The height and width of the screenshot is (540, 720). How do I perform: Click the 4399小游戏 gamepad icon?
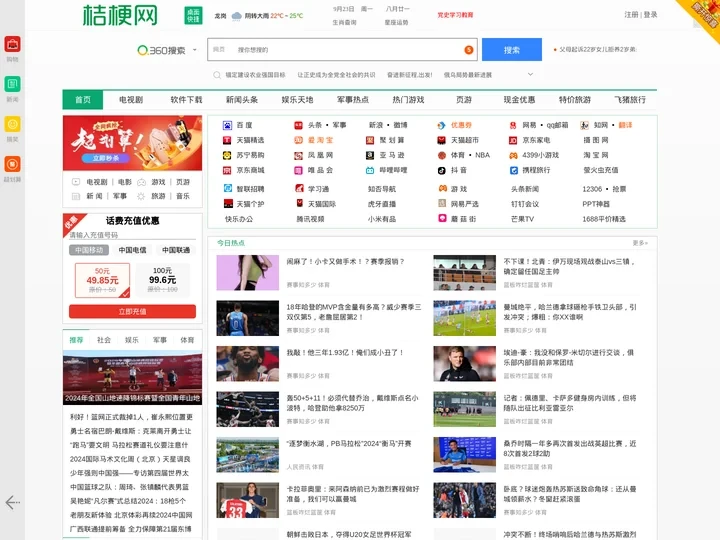[x=513, y=155]
